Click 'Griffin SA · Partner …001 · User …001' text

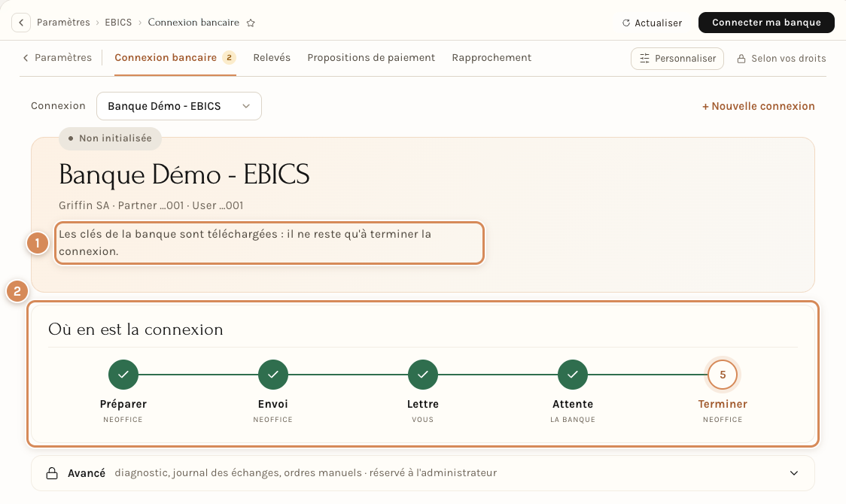[x=151, y=205]
